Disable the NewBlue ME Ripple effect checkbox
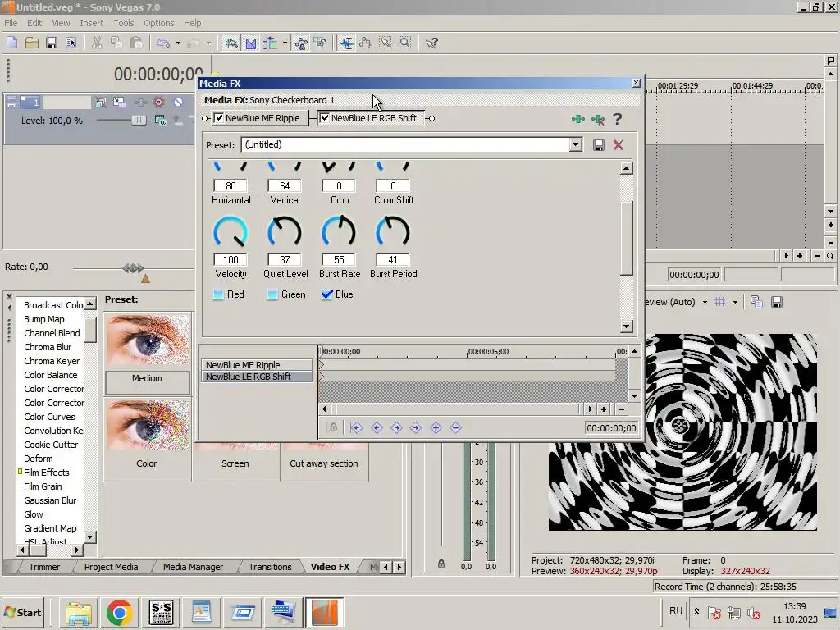 [x=219, y=118]
